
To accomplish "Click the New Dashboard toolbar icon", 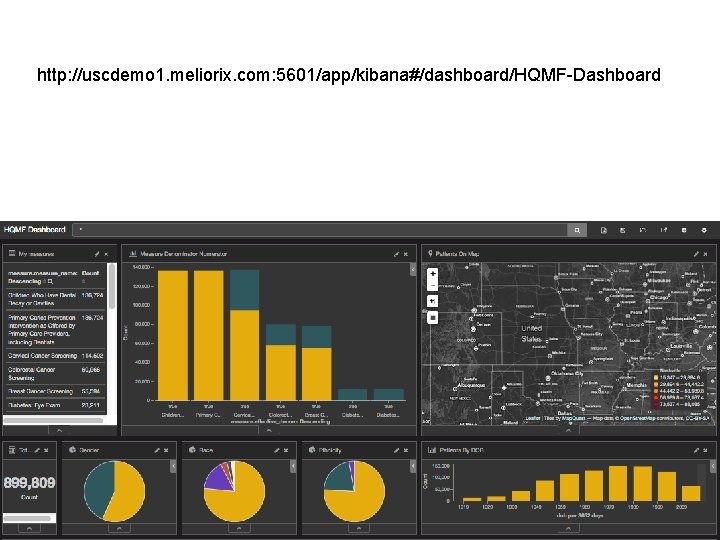I will pos(604,230).
